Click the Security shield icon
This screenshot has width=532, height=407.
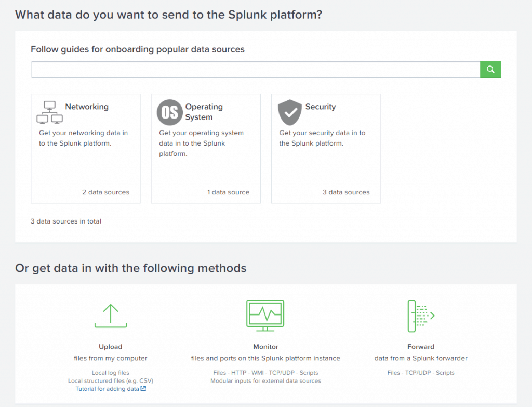pyautogui.click(x=290, y=112)
